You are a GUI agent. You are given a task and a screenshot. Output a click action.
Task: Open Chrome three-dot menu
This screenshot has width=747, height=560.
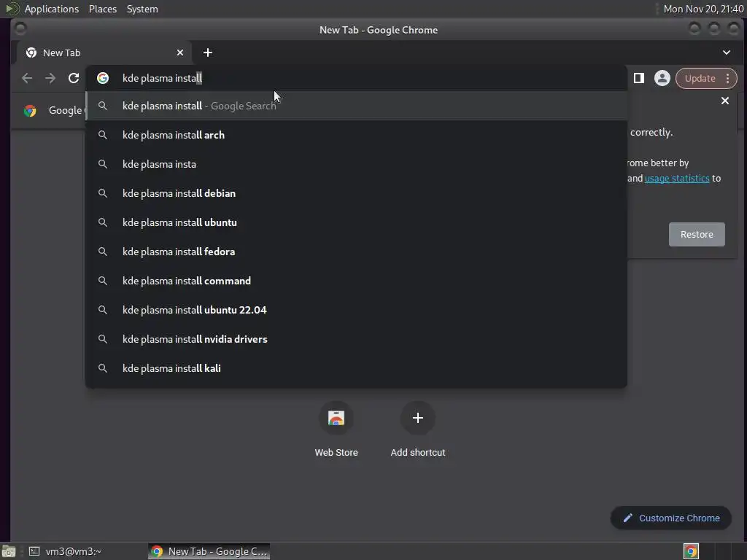(727, 79)
